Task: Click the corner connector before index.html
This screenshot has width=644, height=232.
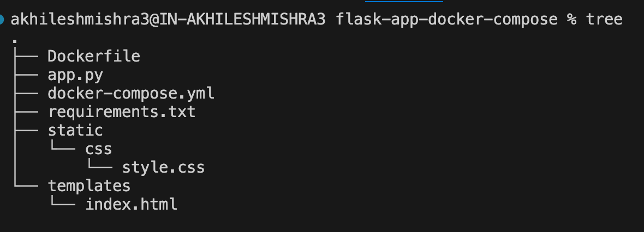Action: coord(63,201)
